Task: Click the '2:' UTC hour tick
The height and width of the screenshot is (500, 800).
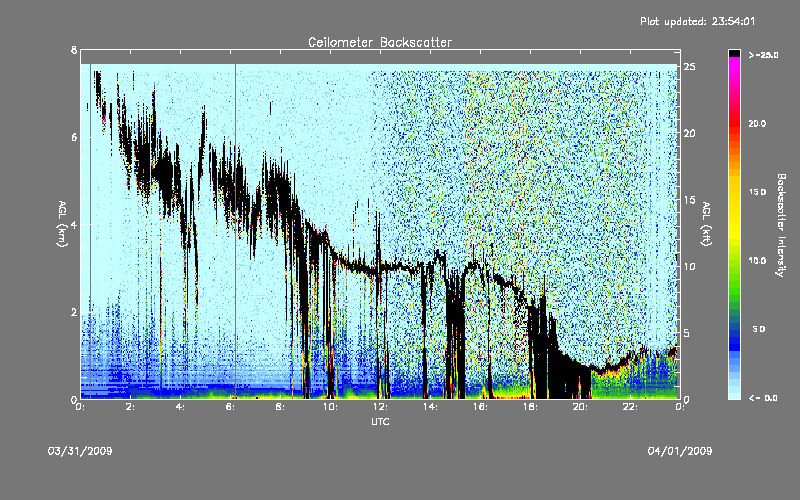Action: pyautogui.click(x=130, y=407)
